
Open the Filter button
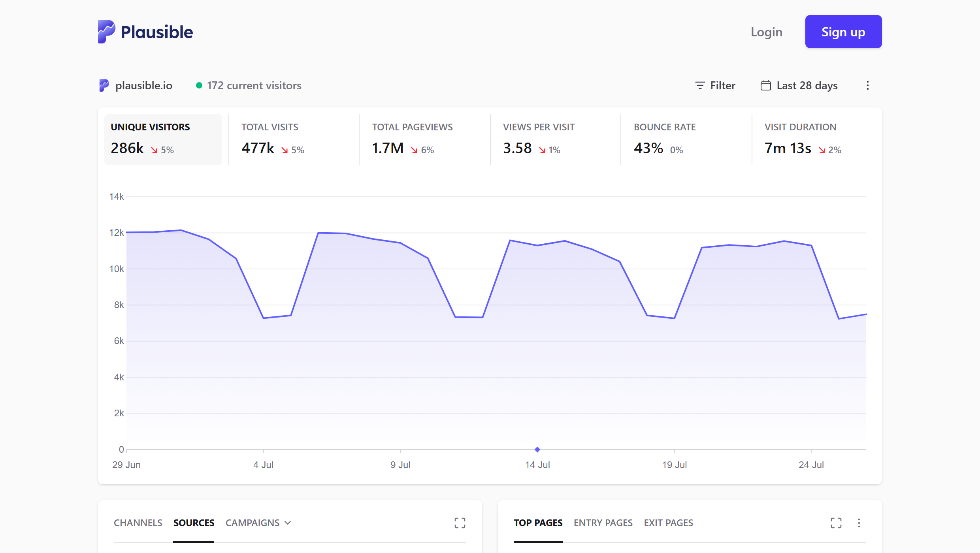715,85
